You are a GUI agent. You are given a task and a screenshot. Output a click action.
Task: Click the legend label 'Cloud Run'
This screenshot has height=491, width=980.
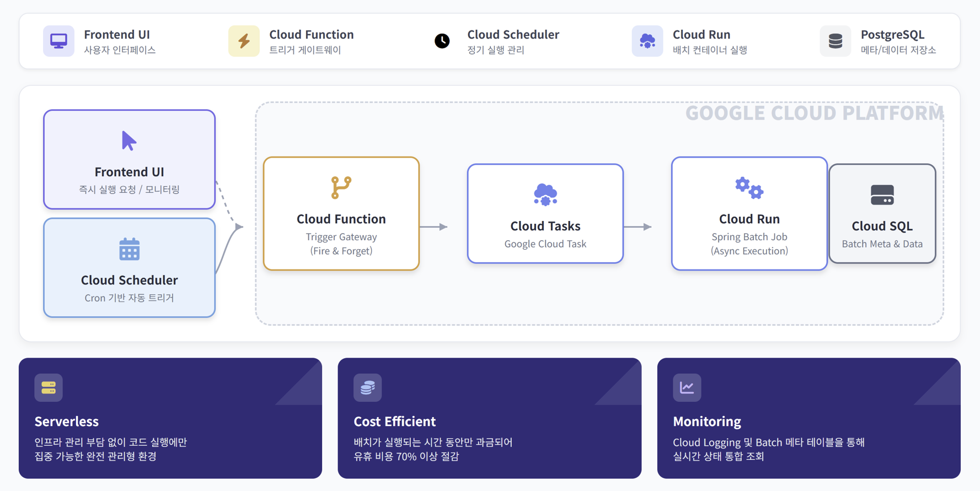pos(701,34)
